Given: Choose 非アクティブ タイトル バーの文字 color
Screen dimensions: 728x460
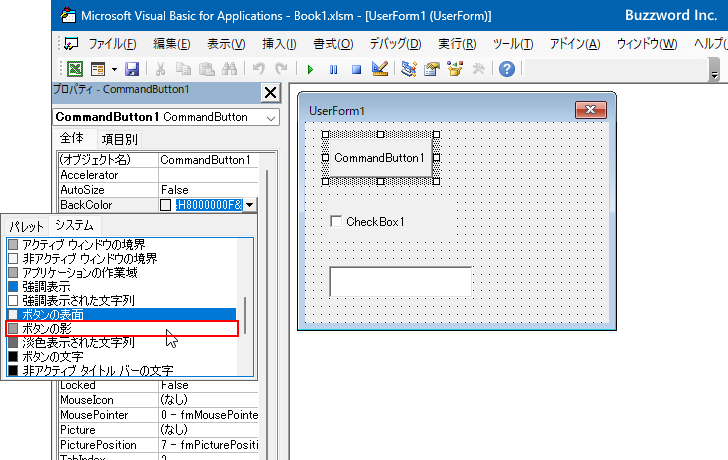Looking at the screenshot, I should (122, 370).
